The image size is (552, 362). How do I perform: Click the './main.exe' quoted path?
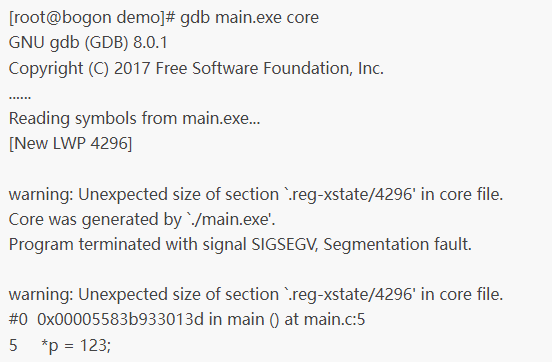click(x=230, y=219)
